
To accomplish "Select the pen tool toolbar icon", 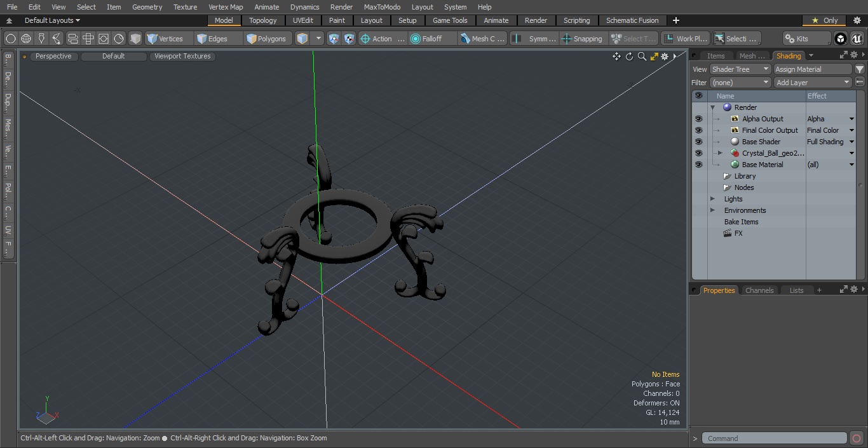I will pyautogui.click(x=41, y=39).
